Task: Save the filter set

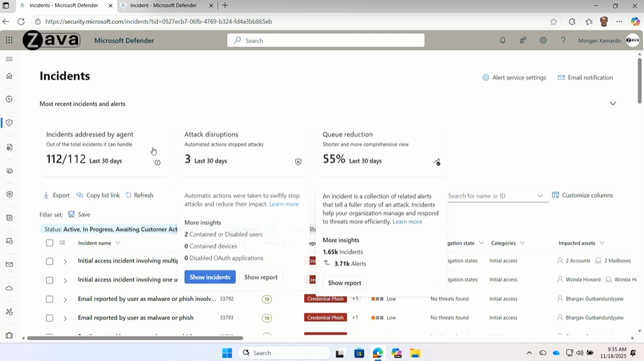Action: 79,214
